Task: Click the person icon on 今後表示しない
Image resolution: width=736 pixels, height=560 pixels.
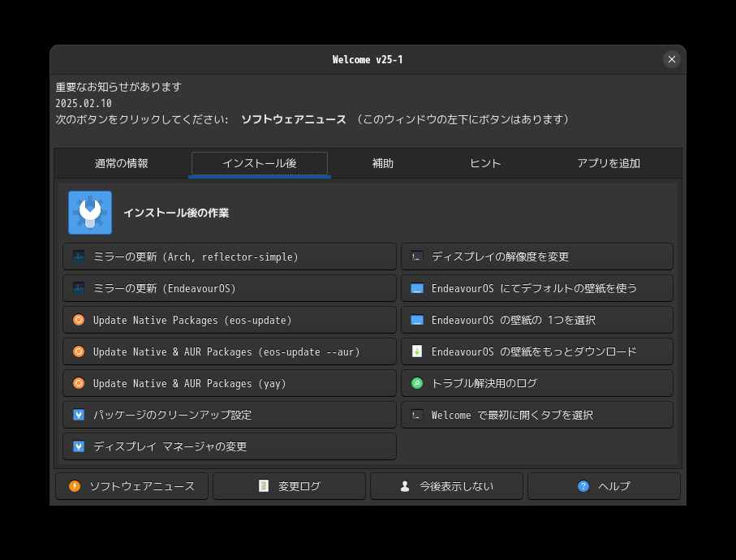Action: [x=405, y=486]
